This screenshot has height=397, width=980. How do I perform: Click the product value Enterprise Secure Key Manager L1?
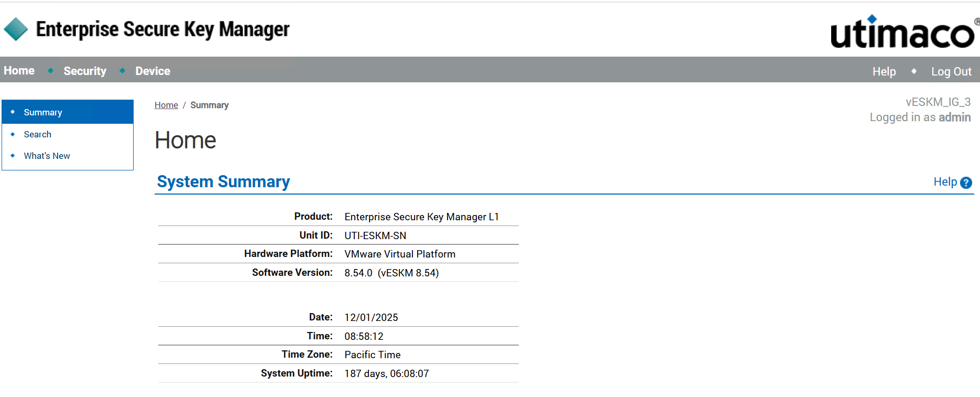(421, 217)
